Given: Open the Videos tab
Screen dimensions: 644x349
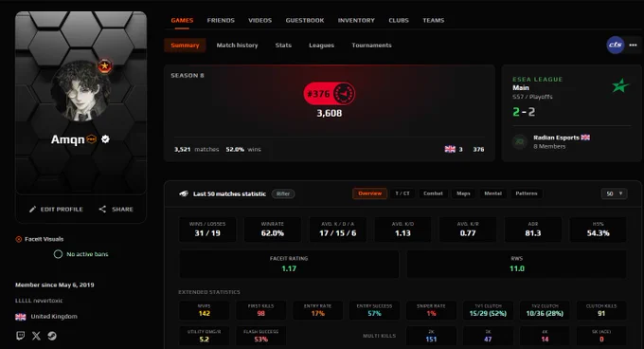Looking at the screenshot, I should [x=260, y=20].
